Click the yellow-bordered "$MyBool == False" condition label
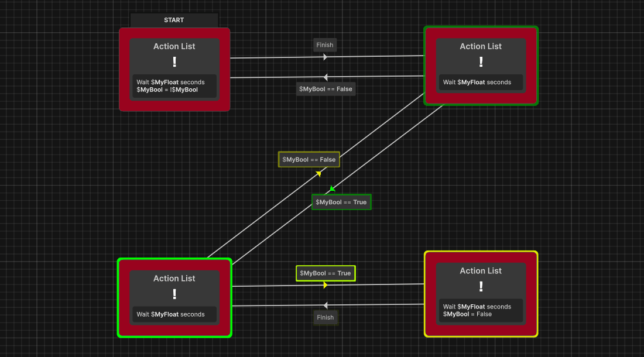 point(309,159)
